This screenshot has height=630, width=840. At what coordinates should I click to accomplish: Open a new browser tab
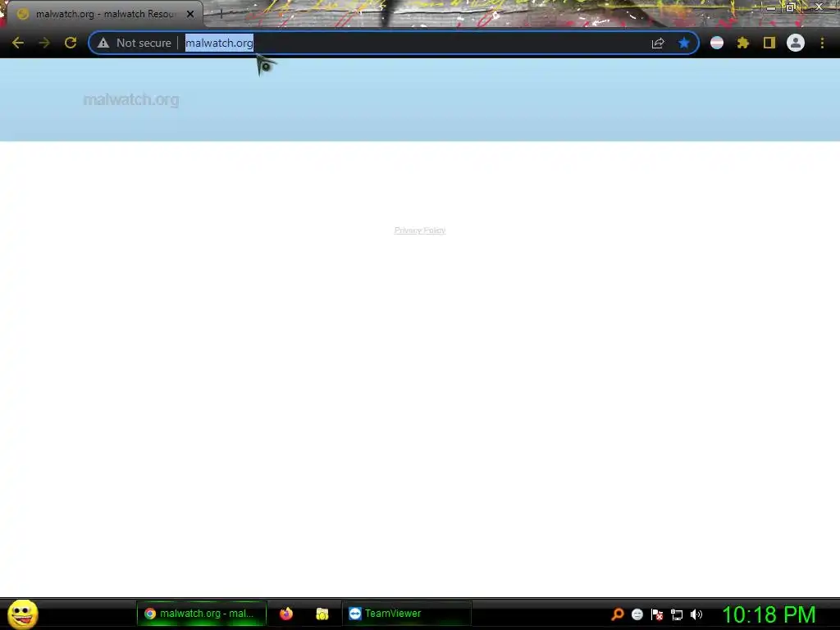click(x=221, y=15)
